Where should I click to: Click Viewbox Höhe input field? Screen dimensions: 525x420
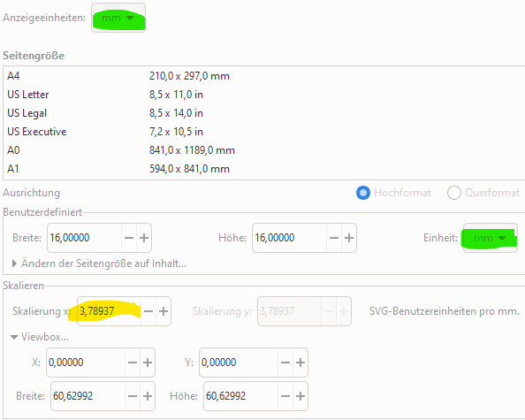240,396
